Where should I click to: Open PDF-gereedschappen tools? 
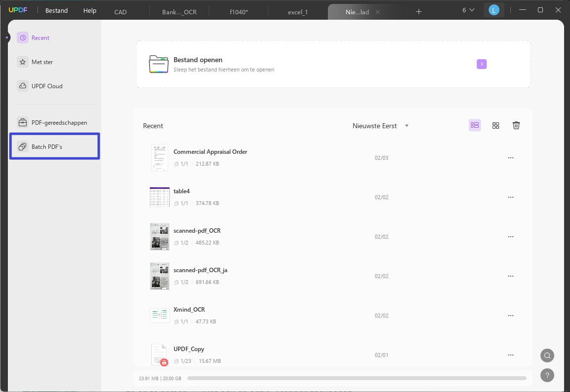[x=52, y=123]
